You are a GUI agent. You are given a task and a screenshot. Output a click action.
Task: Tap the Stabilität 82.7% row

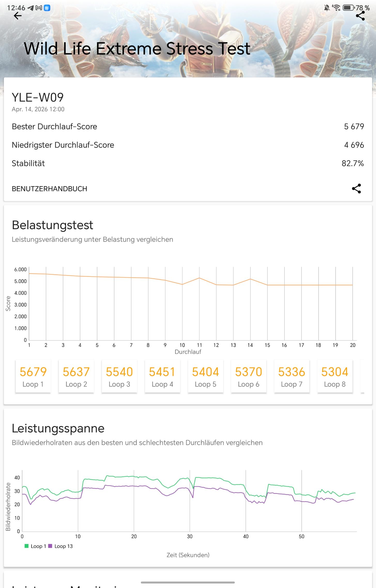(188, 163)
